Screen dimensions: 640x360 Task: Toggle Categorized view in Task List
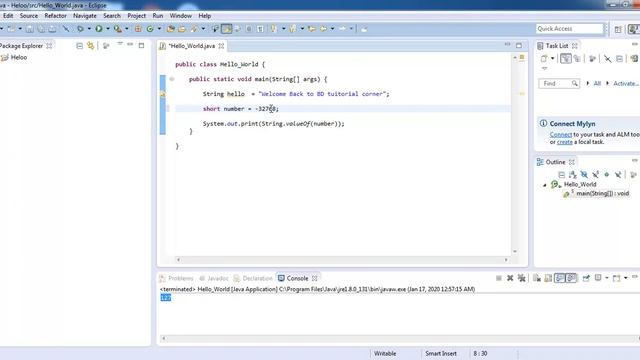(565, 59)
